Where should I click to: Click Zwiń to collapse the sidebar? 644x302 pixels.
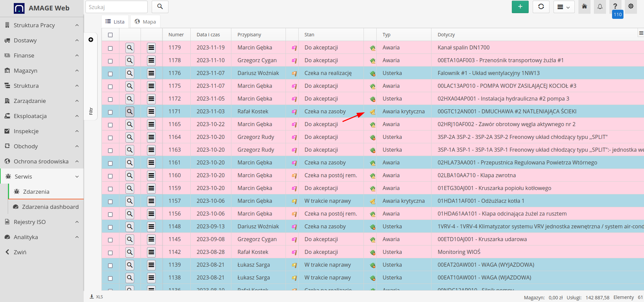20,252
